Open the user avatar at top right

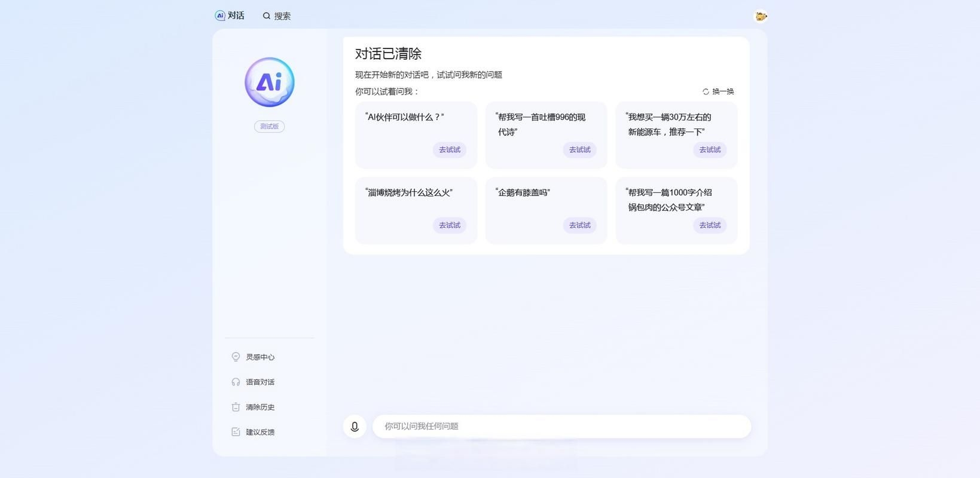[x=761, y=16]
